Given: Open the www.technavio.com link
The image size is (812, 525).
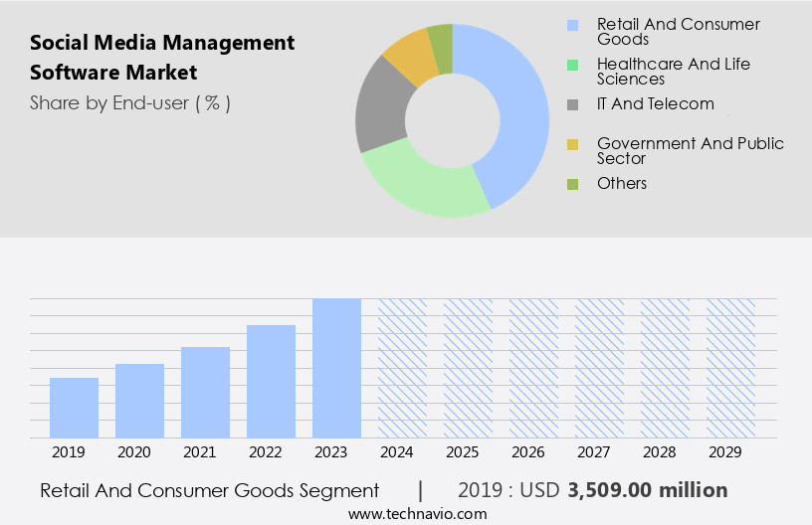Looking at the screenshot, I should pos(418,513).
